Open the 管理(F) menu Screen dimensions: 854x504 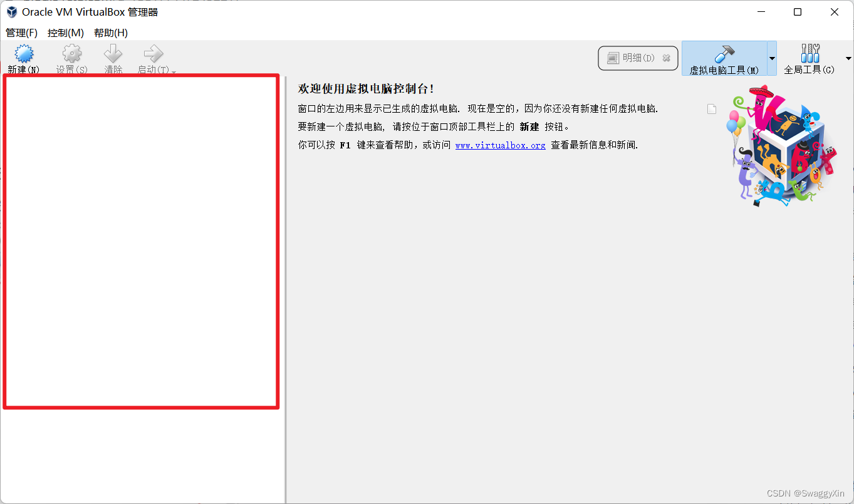click(x=21, y=33)
